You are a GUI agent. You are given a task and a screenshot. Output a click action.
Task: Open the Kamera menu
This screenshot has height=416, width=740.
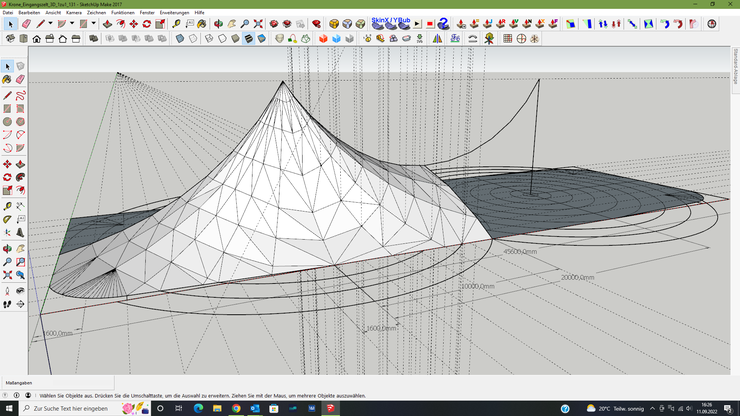pos(73,12)
